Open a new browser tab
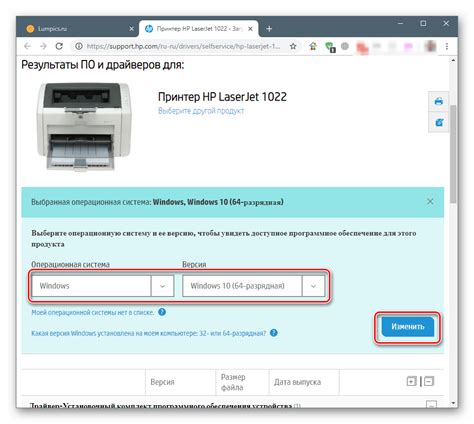The width and height of the screenshot is (474, 424). click(269, 29)
